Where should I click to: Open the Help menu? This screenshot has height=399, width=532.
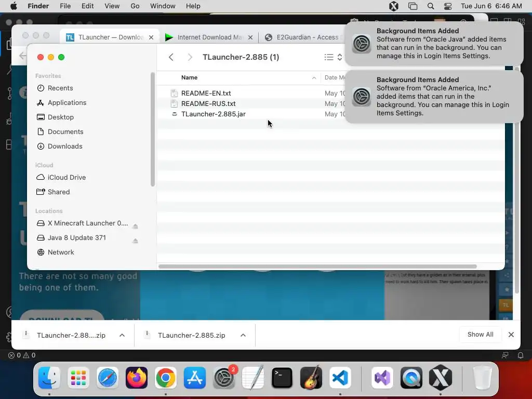tap(193, 6)
